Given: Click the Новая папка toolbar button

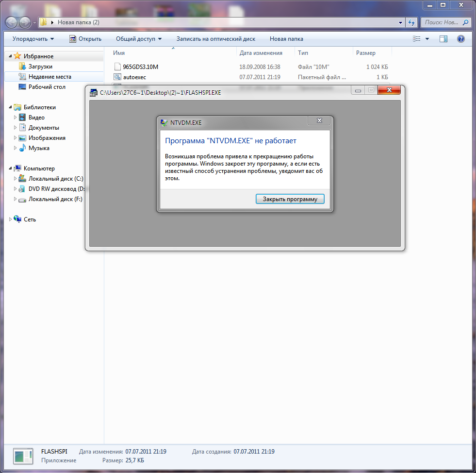Looking at the screenshot, I should pyautogui.click(x=286, y=39).
